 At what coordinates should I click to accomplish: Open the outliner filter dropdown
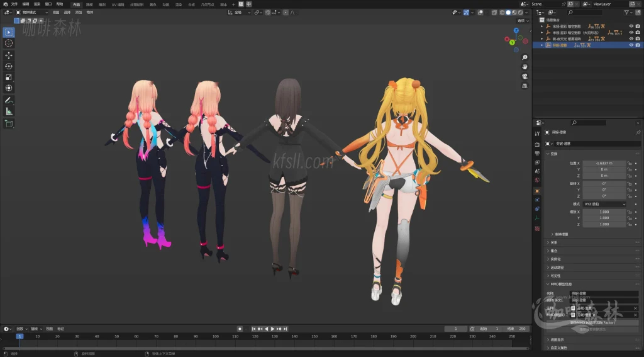[x=628, y=13]
